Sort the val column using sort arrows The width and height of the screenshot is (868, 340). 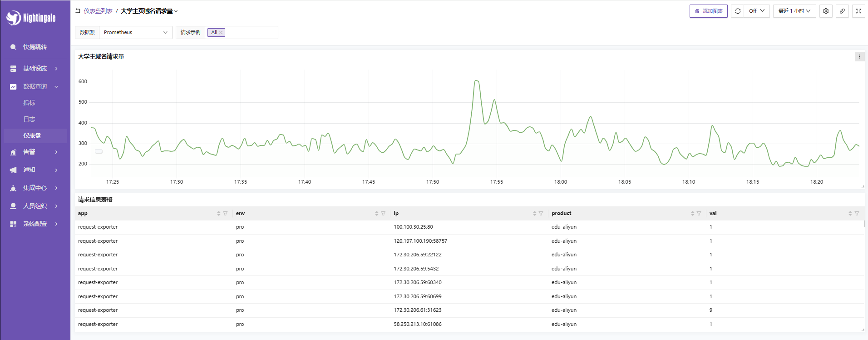click(x=850, y=213)
